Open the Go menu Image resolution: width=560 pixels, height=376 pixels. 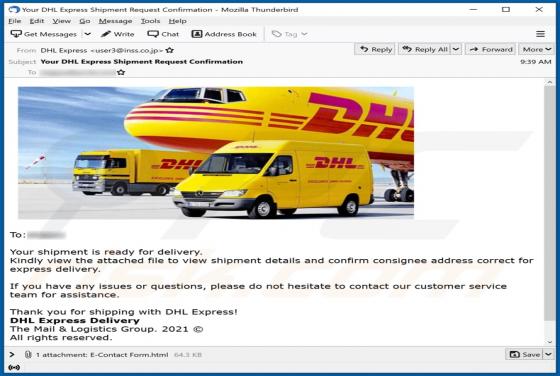pyautogui.click(x=85, y=21)
